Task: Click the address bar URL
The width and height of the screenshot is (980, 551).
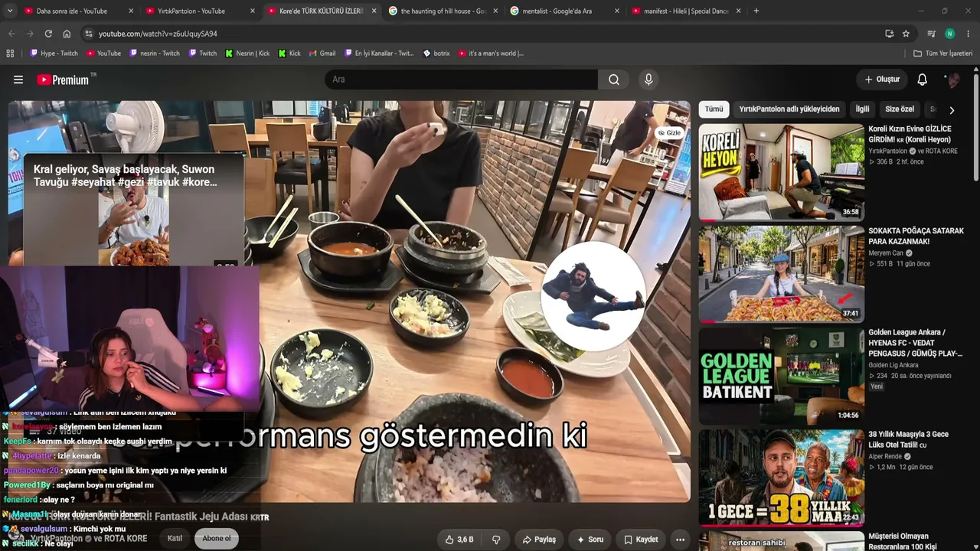Action: click(x=158, y=34)
